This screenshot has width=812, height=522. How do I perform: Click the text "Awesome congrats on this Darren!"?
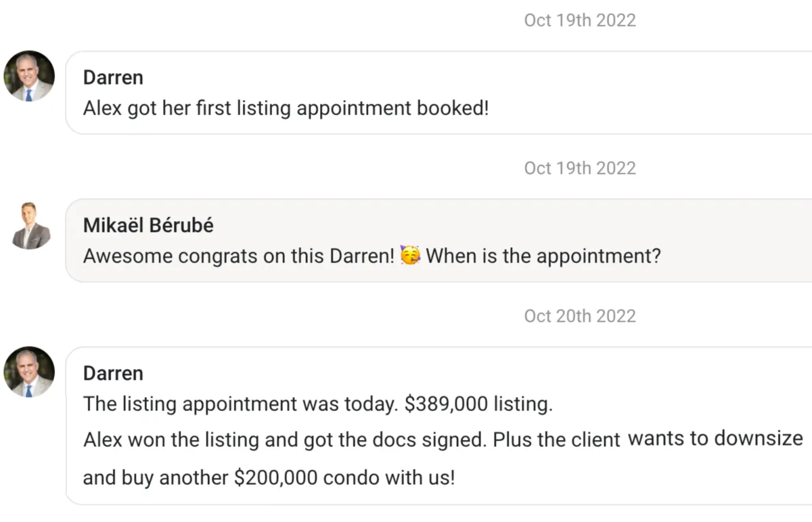point(239,256)
